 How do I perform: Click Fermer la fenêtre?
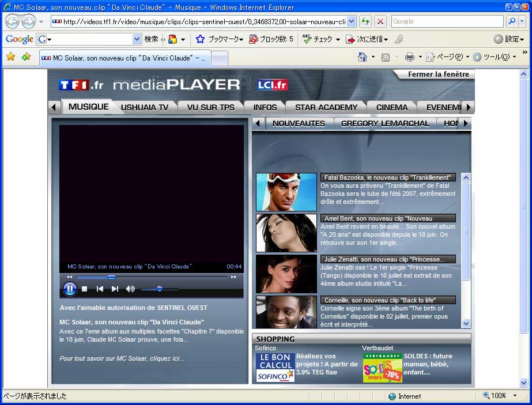click(439, 74)
